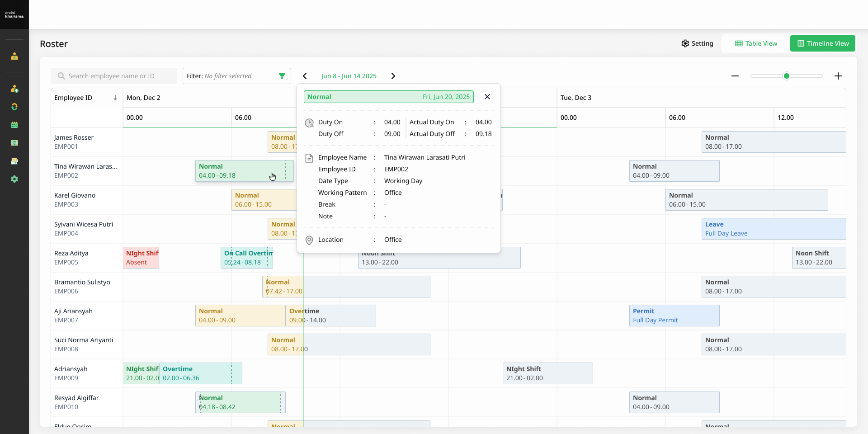Focus the search employee name field

point(114,76)
